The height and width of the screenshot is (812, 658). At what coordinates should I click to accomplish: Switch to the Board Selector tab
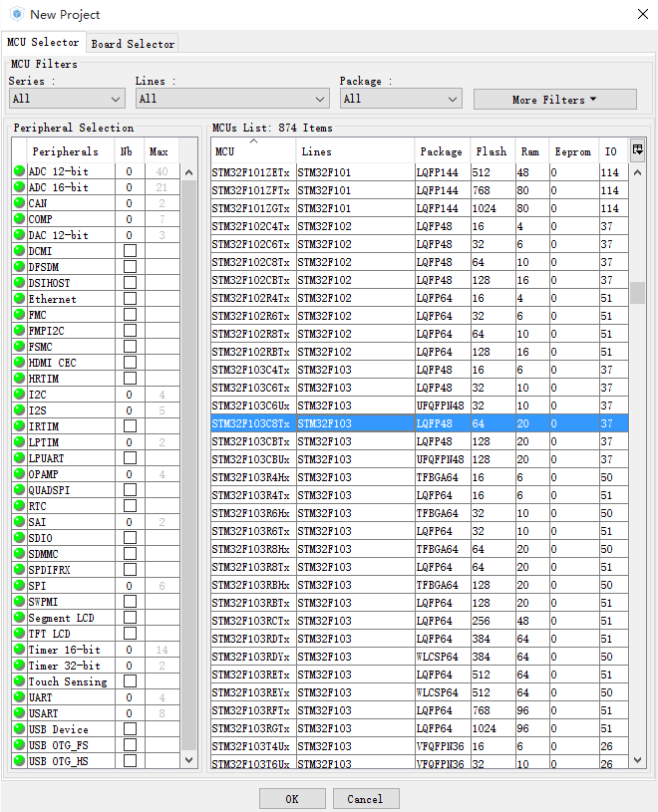pos(133,44)
